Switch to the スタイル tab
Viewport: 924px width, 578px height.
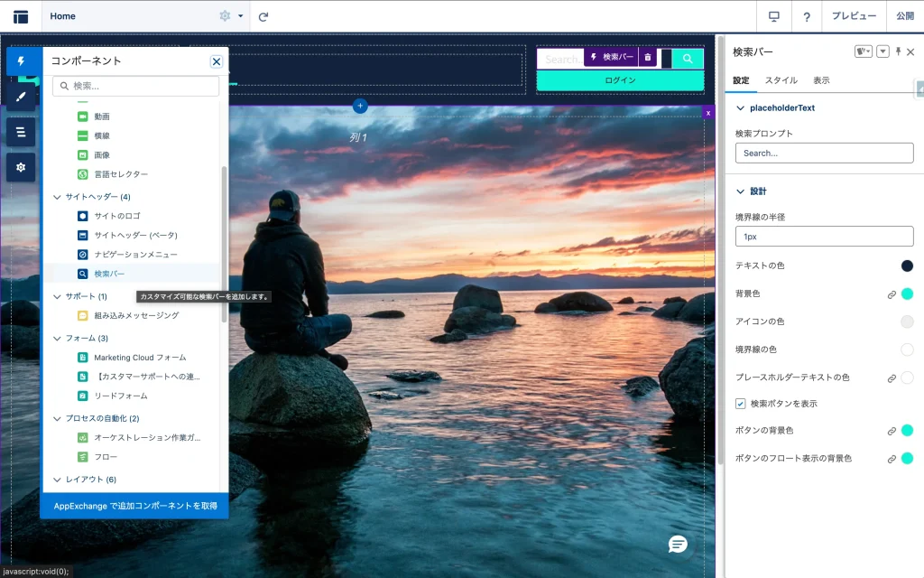tap(781, 80)
